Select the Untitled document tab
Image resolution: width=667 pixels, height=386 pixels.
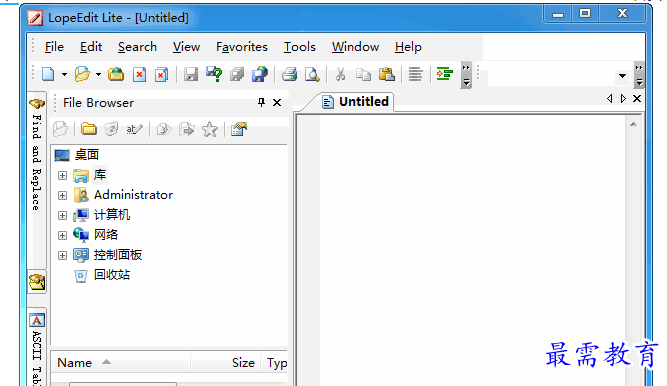(x=356, y=102)
